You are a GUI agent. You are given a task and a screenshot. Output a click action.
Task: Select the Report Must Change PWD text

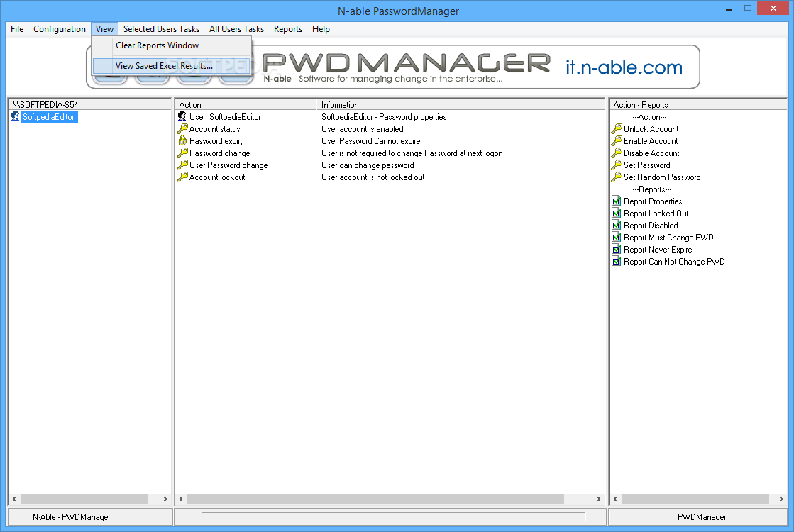(x=668, y=238)
